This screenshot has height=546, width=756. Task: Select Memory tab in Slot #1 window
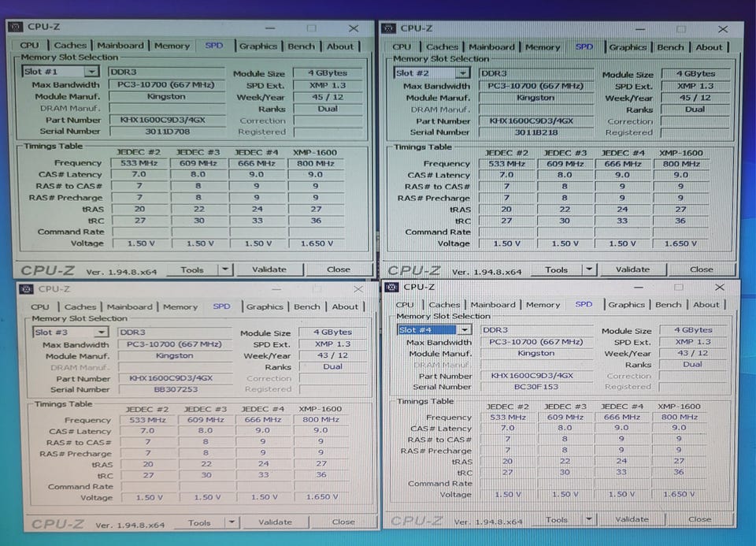tap(172, 46)
